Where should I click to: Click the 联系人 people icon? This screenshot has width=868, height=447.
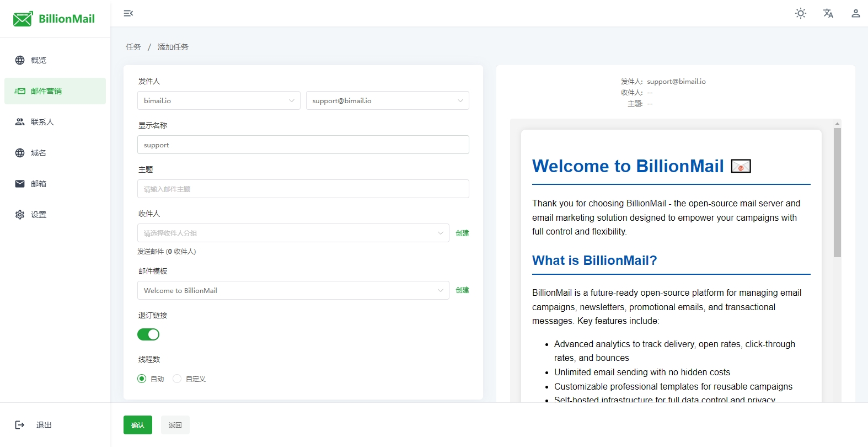point(20,122)
